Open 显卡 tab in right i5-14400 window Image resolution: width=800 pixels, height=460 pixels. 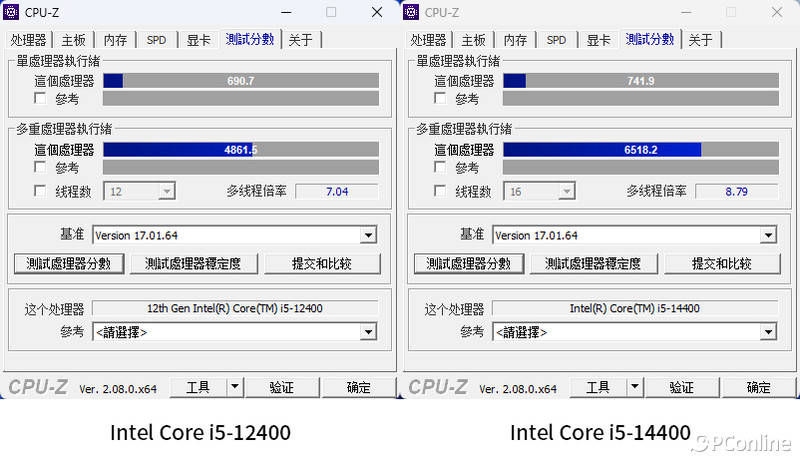598,40
